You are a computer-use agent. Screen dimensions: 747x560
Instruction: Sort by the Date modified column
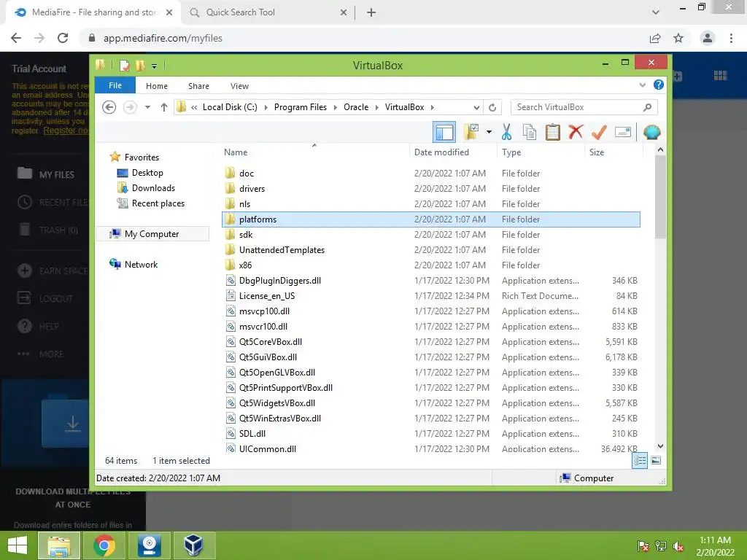[x=441, y=152]
